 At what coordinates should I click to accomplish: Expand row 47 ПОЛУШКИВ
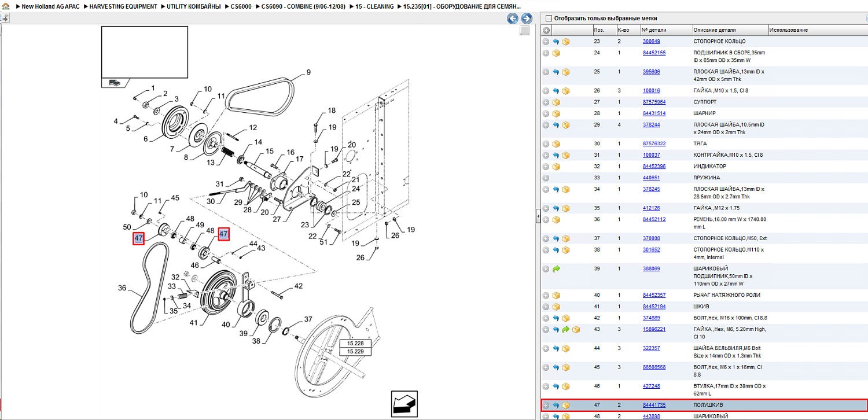(546, 405)
